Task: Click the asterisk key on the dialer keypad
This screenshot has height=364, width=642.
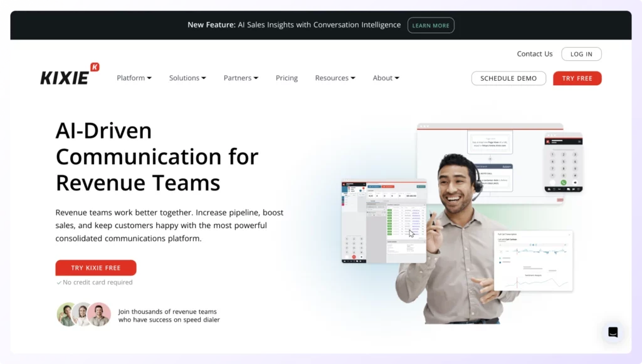Action: (552, 175)
